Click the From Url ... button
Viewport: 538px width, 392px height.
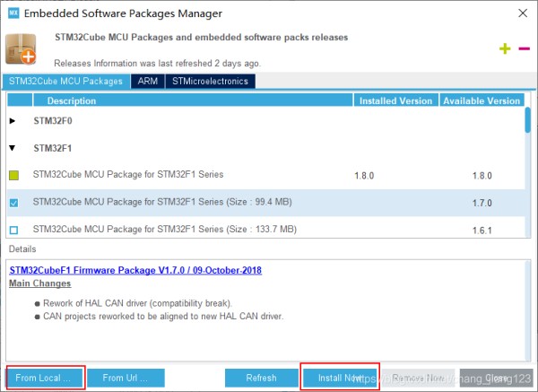point(126,378)
